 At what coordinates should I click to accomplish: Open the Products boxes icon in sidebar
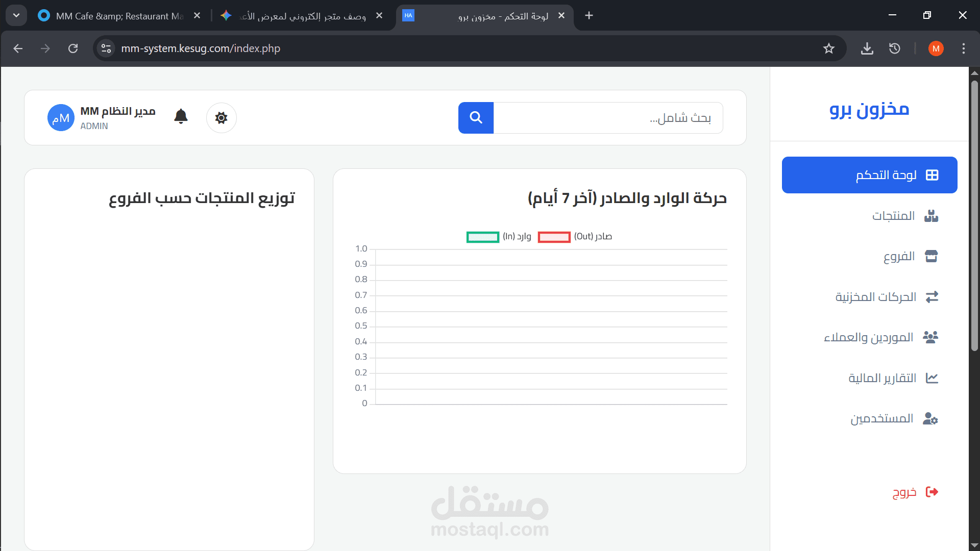[931, 216]
